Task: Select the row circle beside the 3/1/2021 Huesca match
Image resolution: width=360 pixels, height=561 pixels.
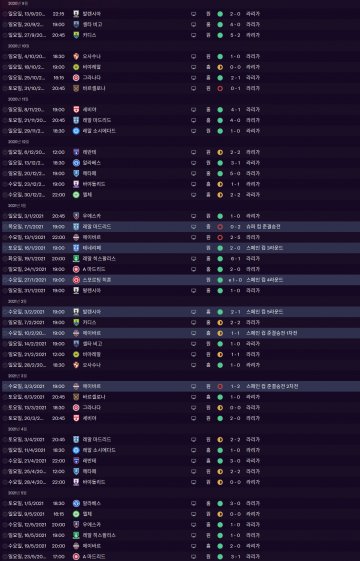Action: point(5,216)
